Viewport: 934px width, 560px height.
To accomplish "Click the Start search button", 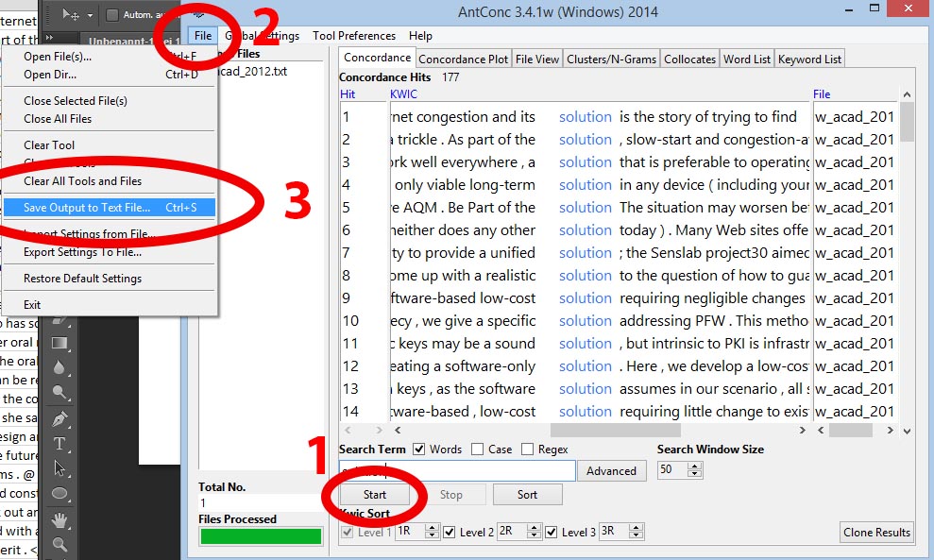I will (x=375, y=495).
